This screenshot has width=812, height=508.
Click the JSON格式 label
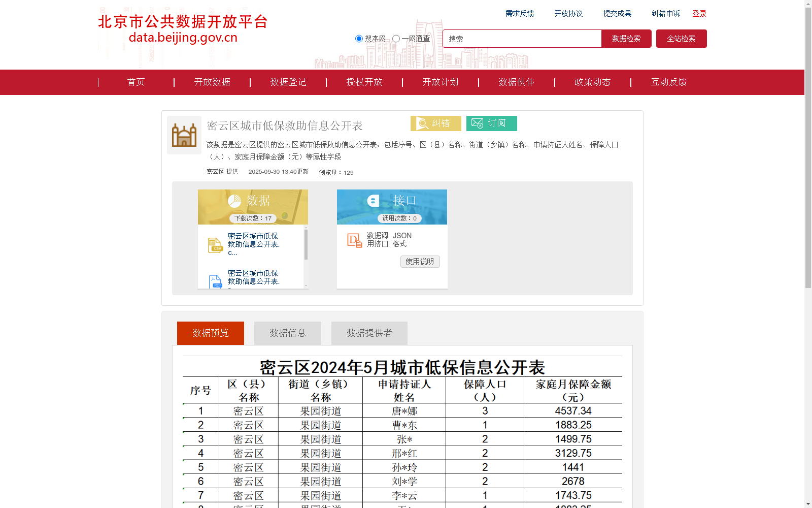point(402,240)
